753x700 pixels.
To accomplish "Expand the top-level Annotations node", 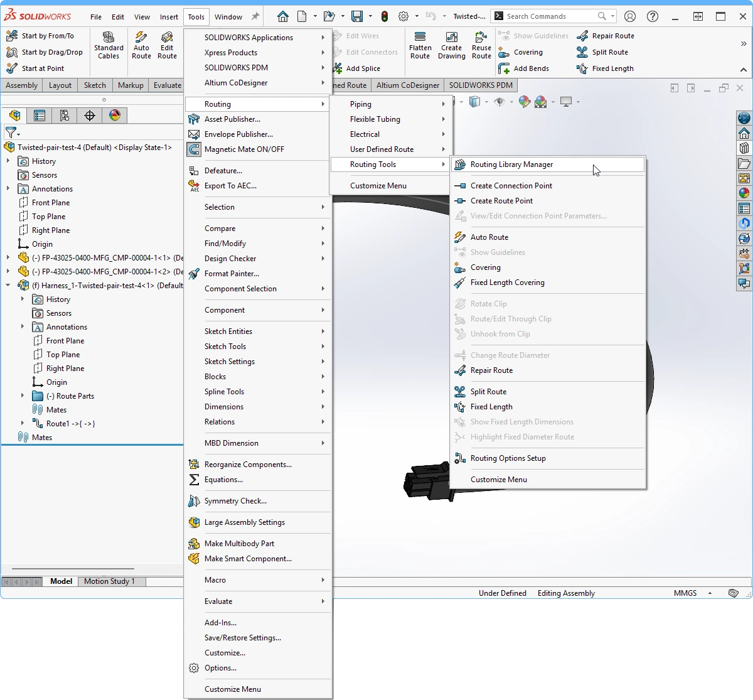I will click(x=8, y=189).
